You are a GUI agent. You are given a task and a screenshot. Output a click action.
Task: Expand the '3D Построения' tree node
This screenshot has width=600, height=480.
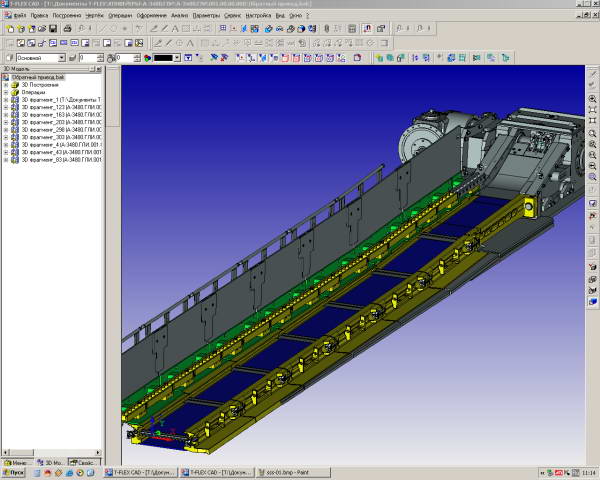click(x=6, y=85)
